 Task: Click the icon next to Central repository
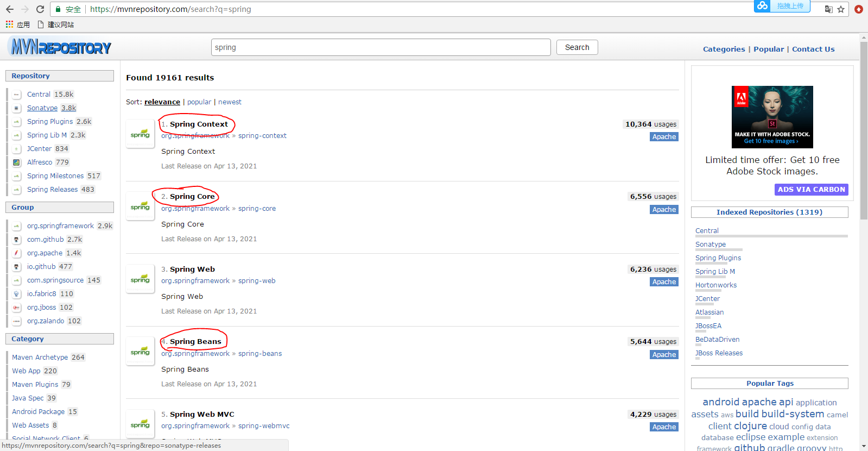(x=17, y=95)
